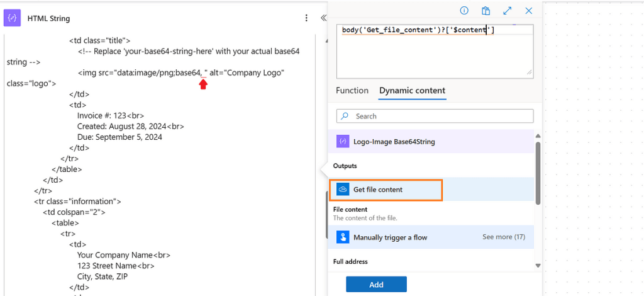The width and height of the screenshot is (644, 296).
Task: Click the HTML String action icon
Action: click(x=13, y=18)
